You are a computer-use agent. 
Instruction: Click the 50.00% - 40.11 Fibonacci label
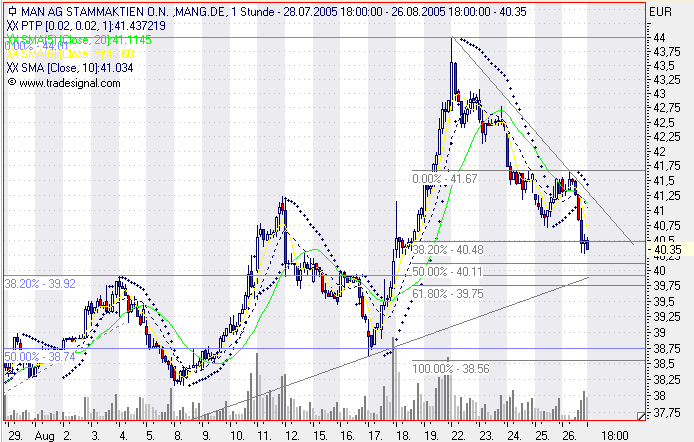click(447, 271)
